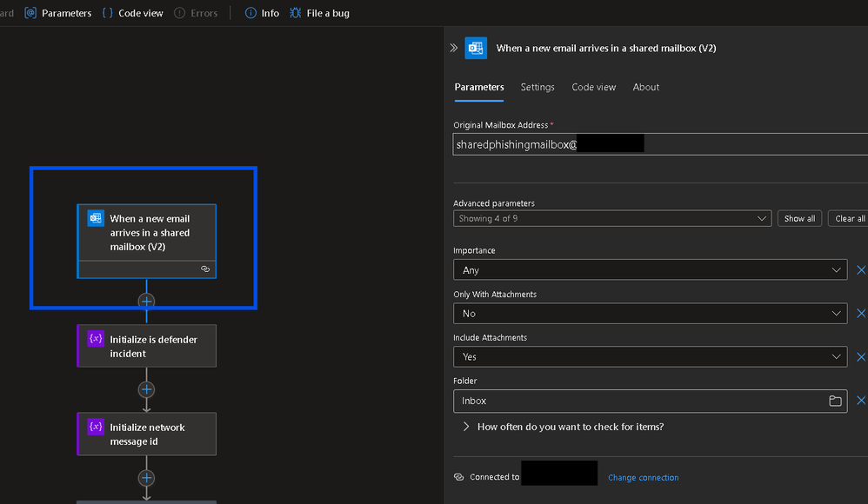
Task: Open the Include Attachments dropdown
Action: tap(650, 356)
